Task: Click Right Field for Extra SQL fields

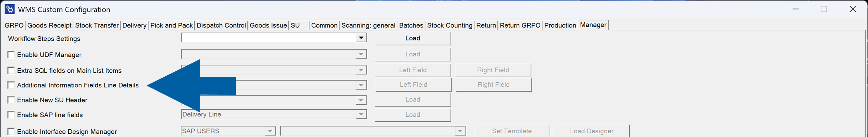Action: [493, 70]
